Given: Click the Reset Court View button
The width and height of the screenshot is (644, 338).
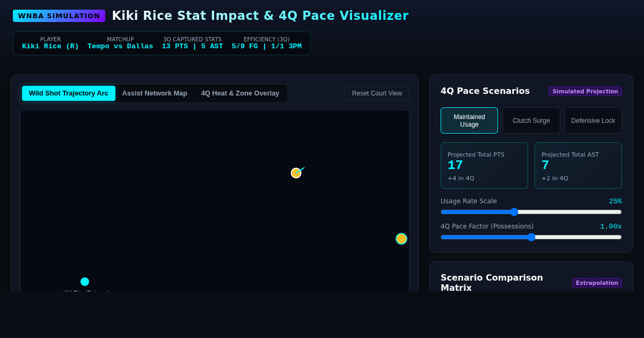Looking at the screenshot, I should point(377,93).
